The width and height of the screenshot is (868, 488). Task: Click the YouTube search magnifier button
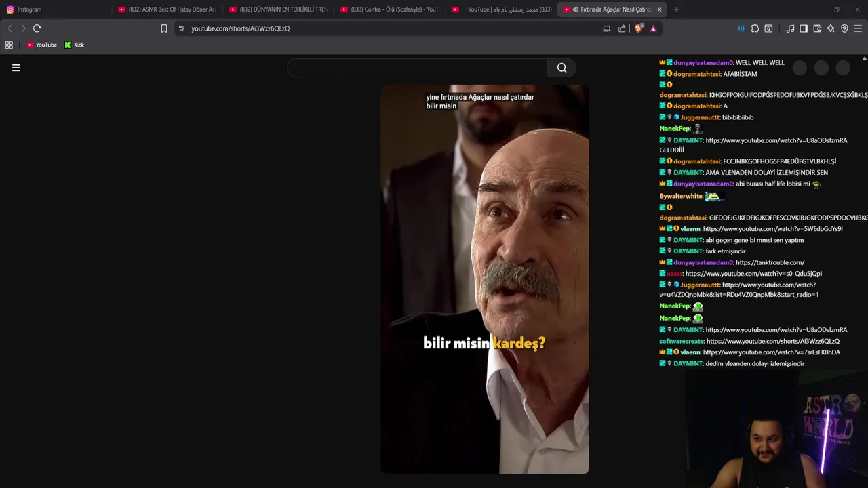click(x=562, y=68)
